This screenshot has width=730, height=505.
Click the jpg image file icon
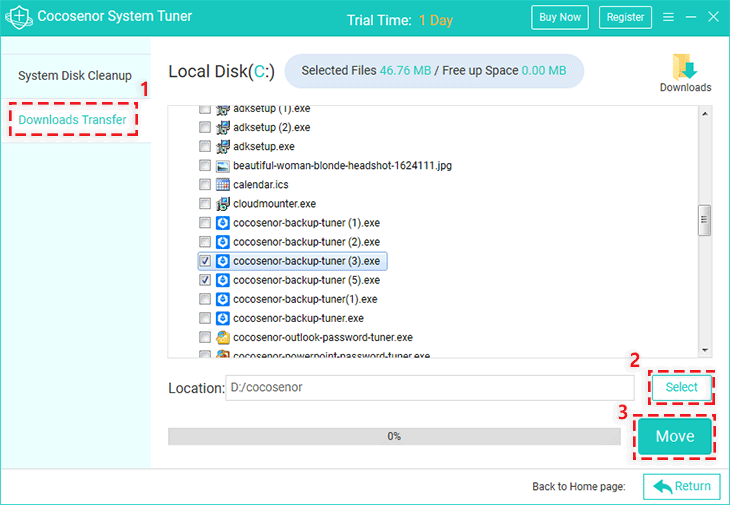[x=223, y=165]
